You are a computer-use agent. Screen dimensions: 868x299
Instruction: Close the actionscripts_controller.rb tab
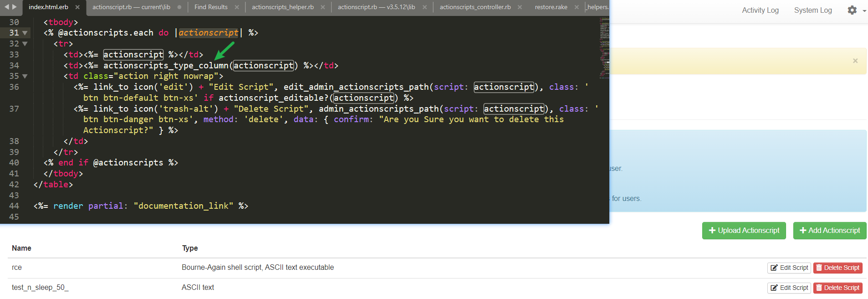[x=520, y=7]
